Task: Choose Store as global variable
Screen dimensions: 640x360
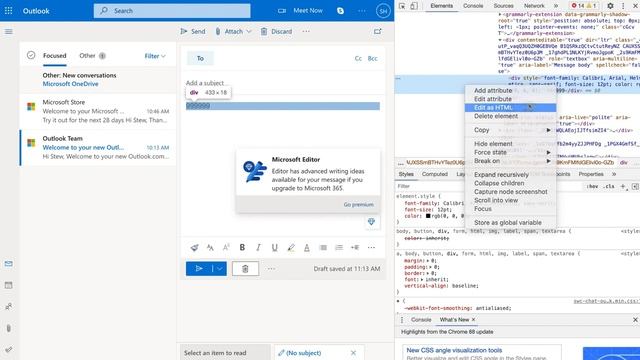Action: tap(510, 223)
